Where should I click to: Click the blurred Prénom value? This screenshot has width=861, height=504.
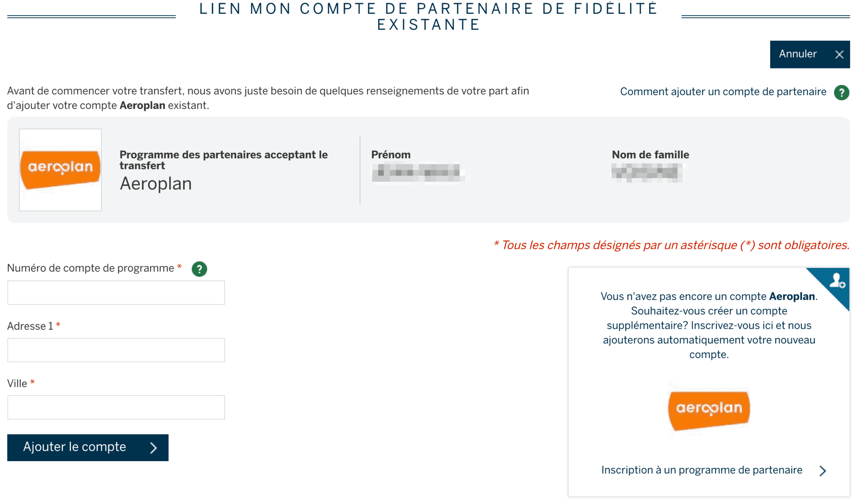[418, 173]
